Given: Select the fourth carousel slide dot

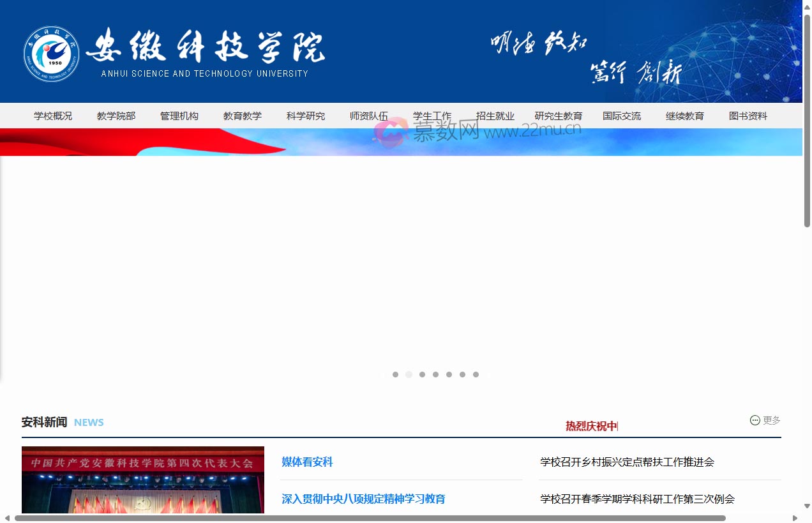Looking at the screenshot, I should pos(435,374).
